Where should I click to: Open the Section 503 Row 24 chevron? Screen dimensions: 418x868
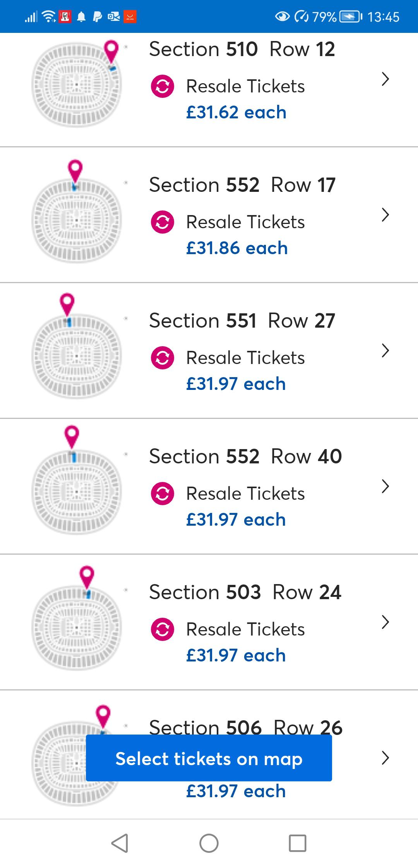[385, 622]
